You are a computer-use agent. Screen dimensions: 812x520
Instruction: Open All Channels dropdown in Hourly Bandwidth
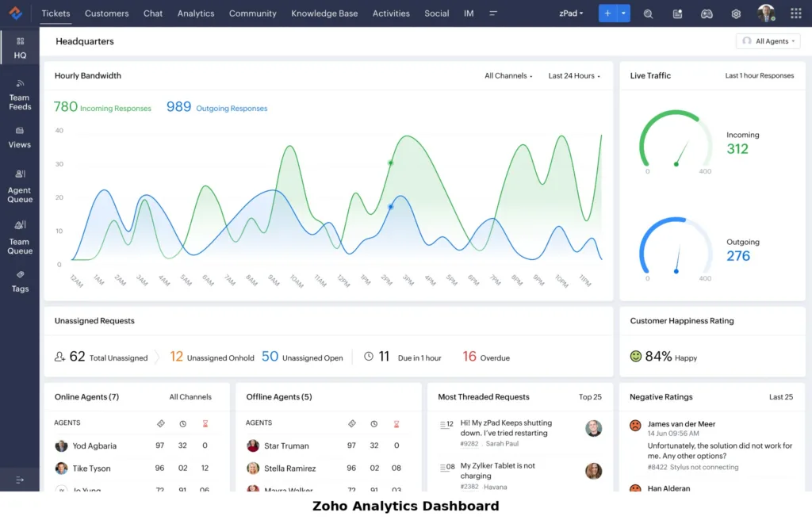click(x=508, y=75)
